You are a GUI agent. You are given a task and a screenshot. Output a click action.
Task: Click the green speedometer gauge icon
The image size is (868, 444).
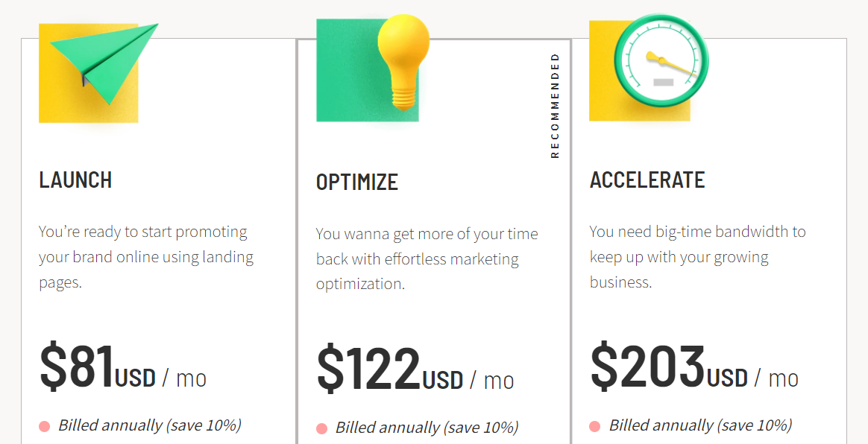coord(661,60)
